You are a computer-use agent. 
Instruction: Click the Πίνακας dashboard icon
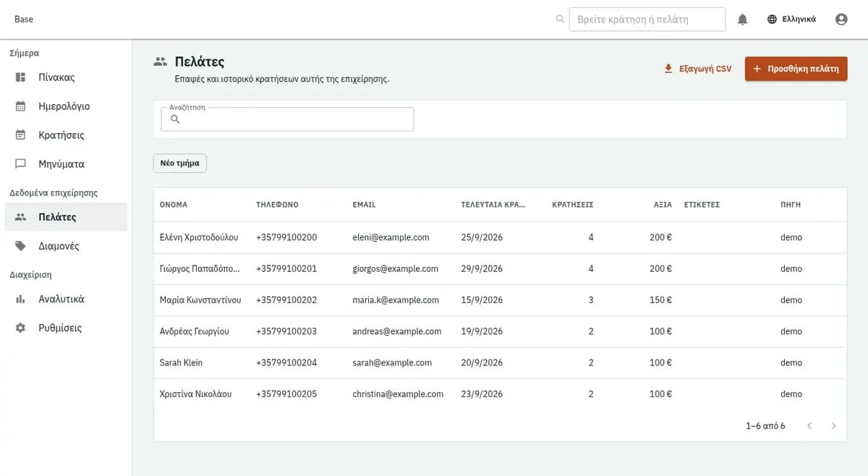coord(21,77)
